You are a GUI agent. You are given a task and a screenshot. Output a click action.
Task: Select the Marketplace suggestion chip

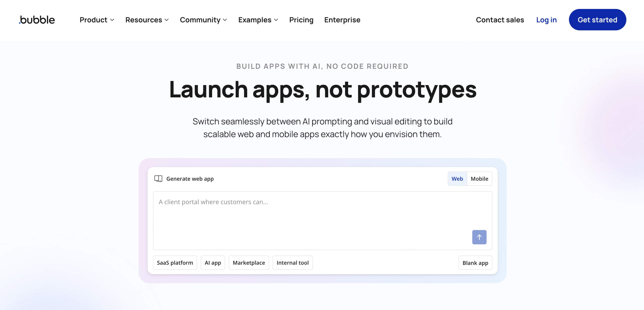(249, 262)
